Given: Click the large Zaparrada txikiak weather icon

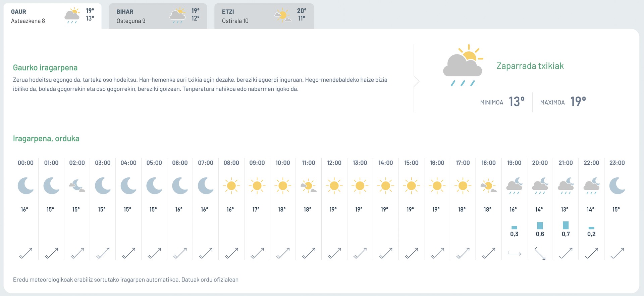Looking at the screenshot, I should coord(463,65).
